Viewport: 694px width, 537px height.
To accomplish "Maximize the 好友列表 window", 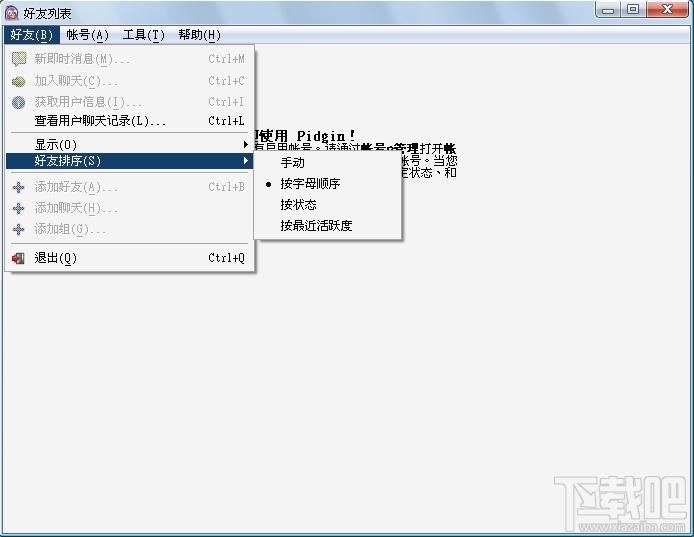I will point(633,10).
